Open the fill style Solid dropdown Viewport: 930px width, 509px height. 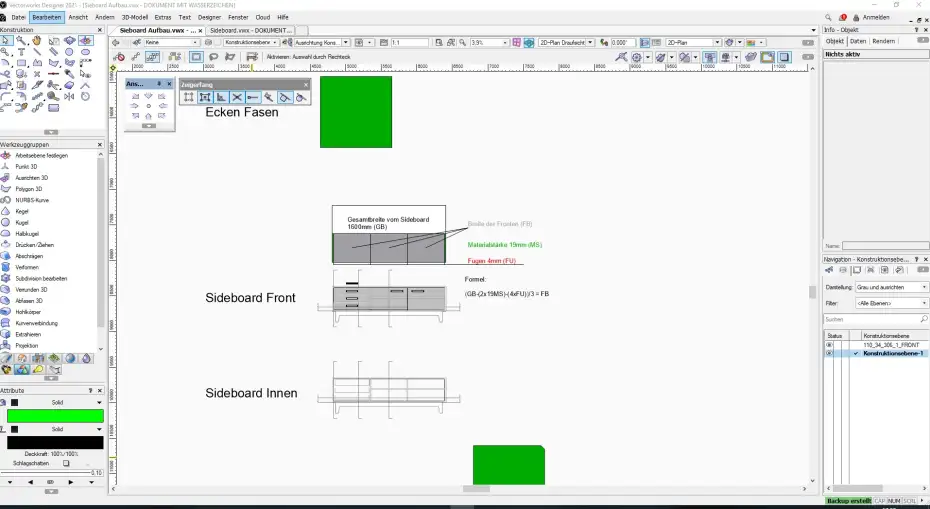click(x=60, y=403)
